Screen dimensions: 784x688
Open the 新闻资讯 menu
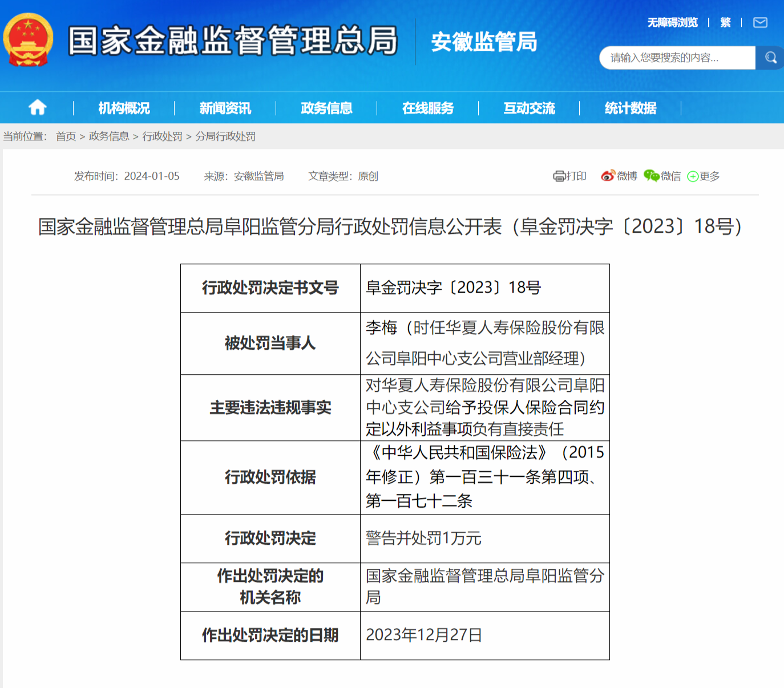tap(225, 107)
